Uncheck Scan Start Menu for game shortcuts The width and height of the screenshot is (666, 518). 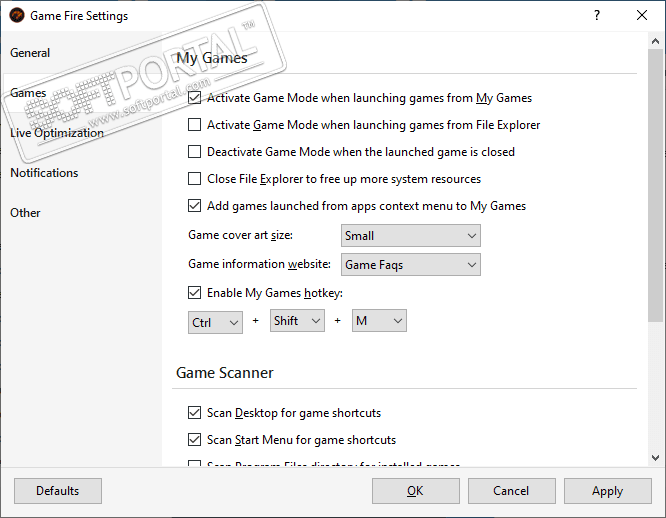click(195, 440)
